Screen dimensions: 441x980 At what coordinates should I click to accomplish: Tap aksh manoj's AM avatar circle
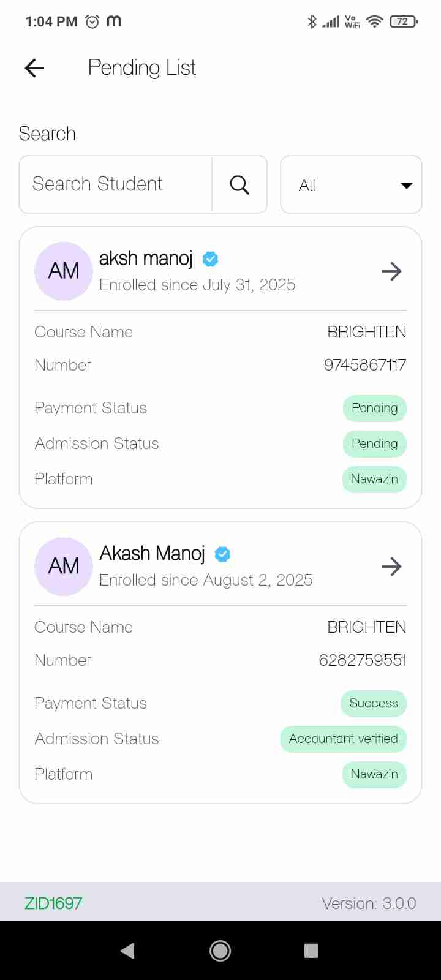click(x=64, y=271)
